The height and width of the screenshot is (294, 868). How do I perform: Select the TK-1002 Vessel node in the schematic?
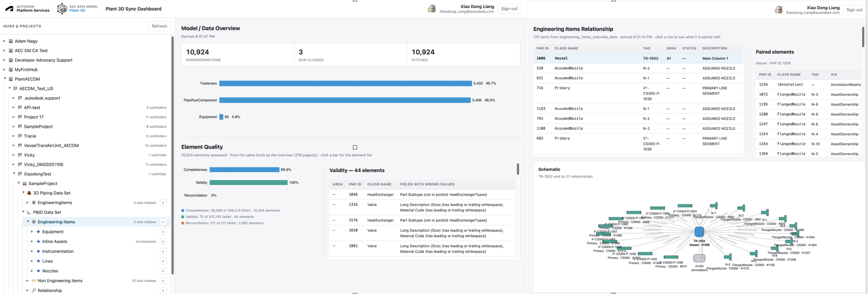[x=700, y=232]
